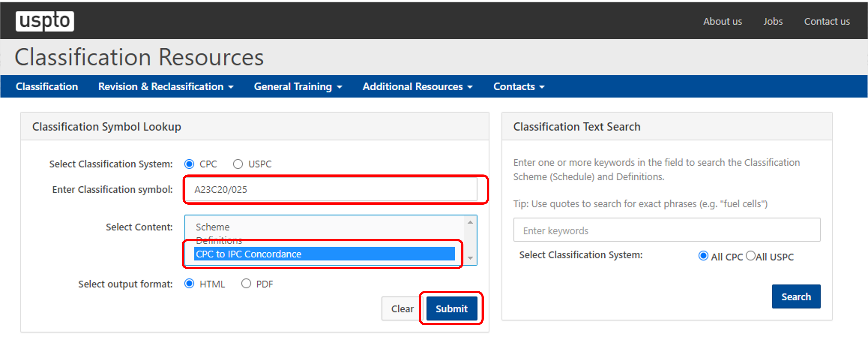The width and height of the screenshot is (868, 340).
Task: Open the Contacts dropdown menu
Action: (x=519, y=87)
